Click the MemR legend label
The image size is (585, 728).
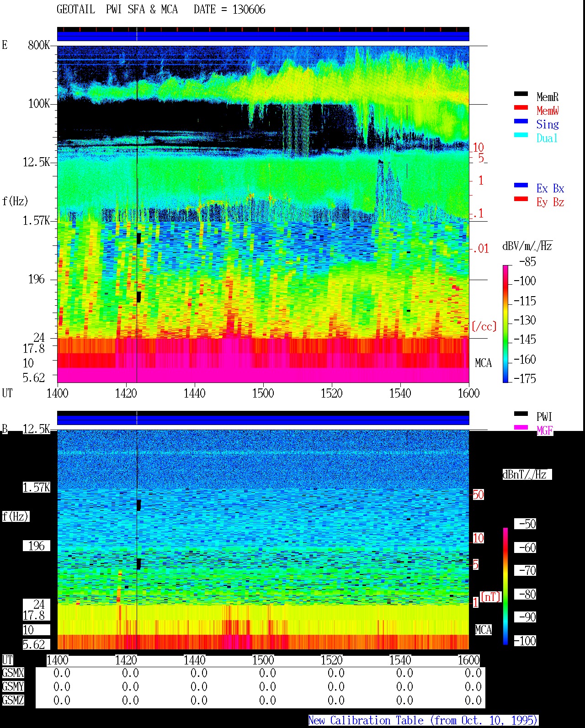point(548,97)
